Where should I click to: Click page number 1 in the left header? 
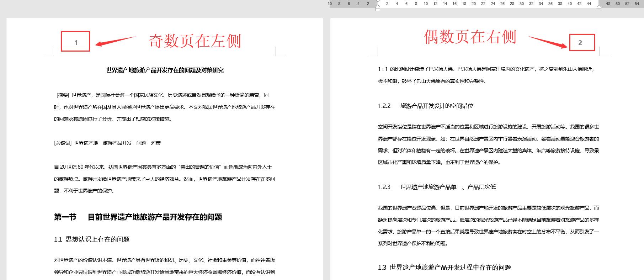click(76, 43)
